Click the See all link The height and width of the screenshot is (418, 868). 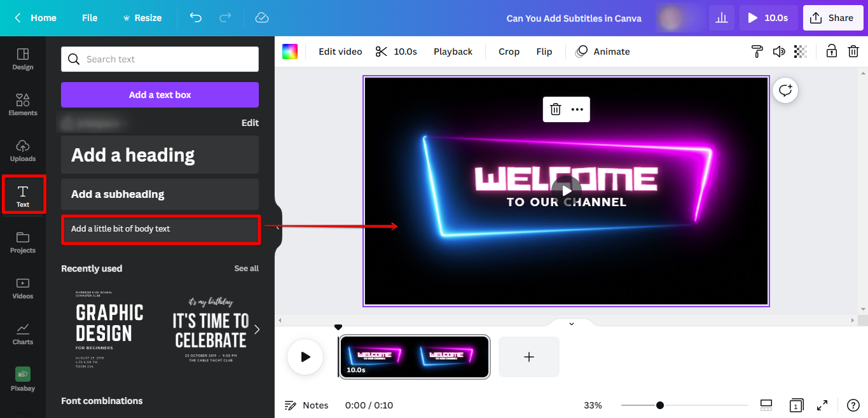[246, 268]
